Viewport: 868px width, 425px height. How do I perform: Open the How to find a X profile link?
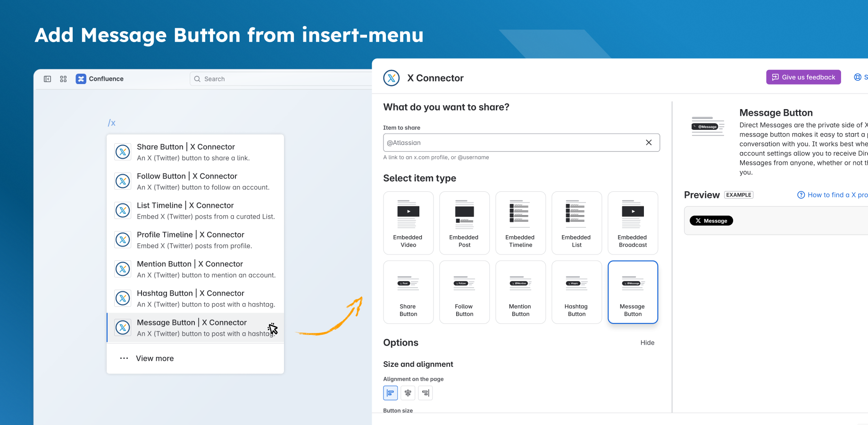pyautogui.click(x=833, y=195)
